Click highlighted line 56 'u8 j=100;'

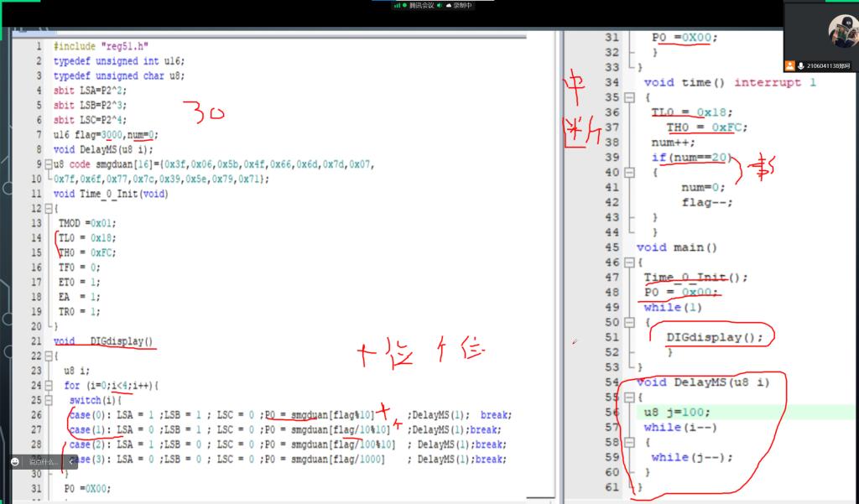tap(676, 412)
